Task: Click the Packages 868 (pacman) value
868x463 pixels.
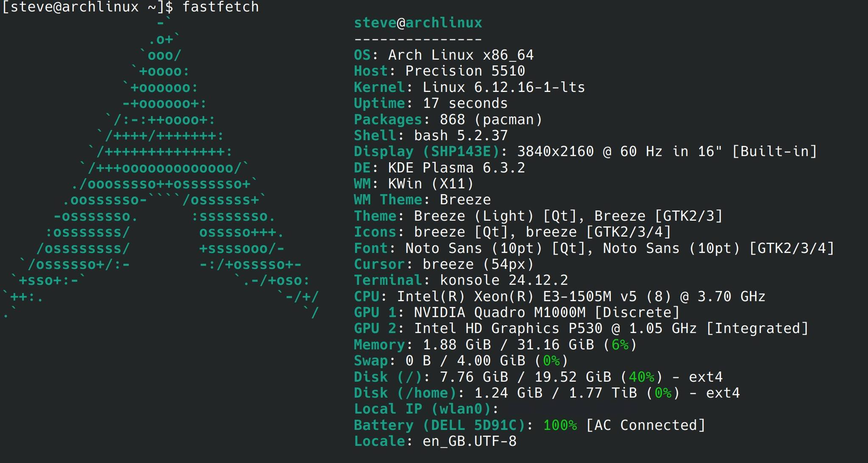Action: pyautogui.click(x=491, y=119)
